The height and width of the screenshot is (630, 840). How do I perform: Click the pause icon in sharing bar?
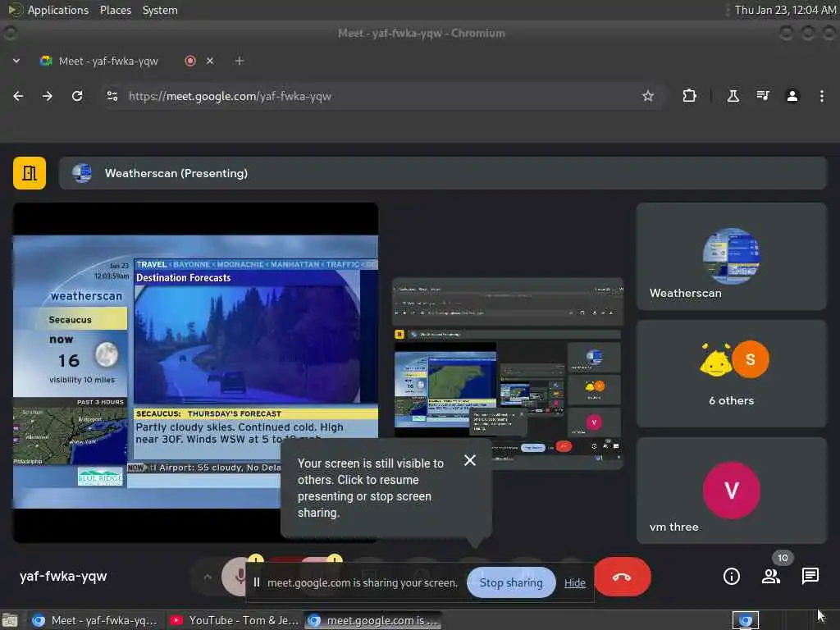tap(257, 582)
